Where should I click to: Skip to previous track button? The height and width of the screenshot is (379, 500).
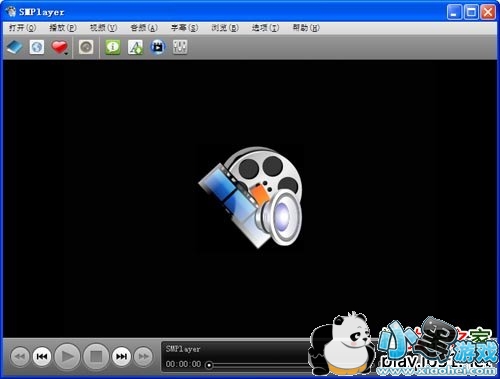(42, 357)
